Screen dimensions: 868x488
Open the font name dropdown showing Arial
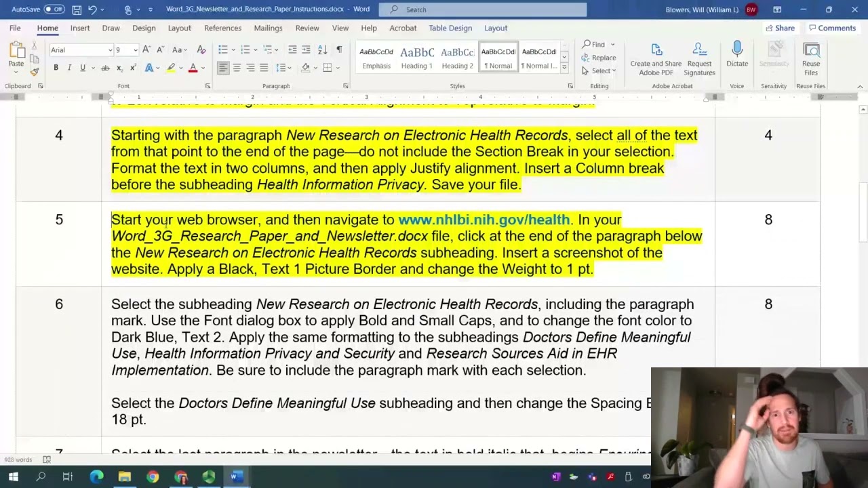110,50
